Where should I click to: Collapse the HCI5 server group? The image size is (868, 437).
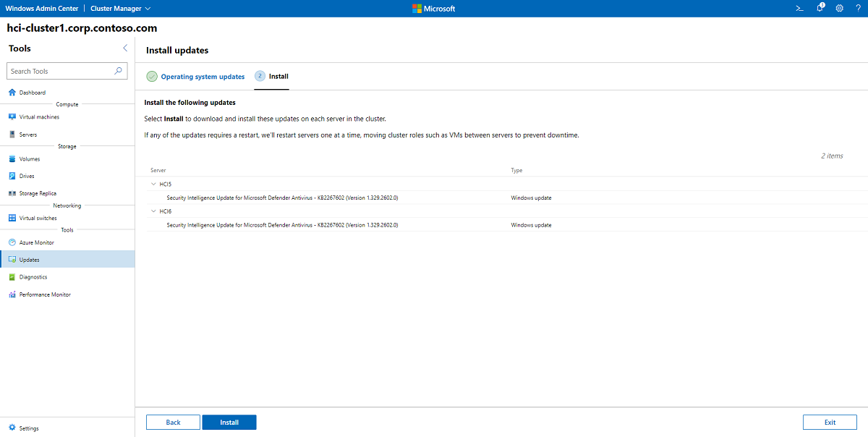point(153,184)
